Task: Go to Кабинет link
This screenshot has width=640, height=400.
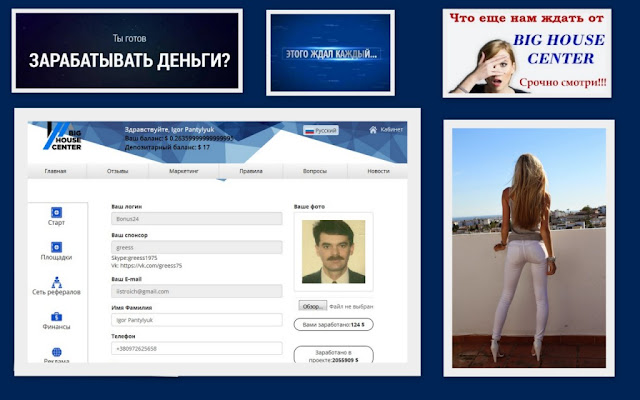Action: click(x=391, y=129)
